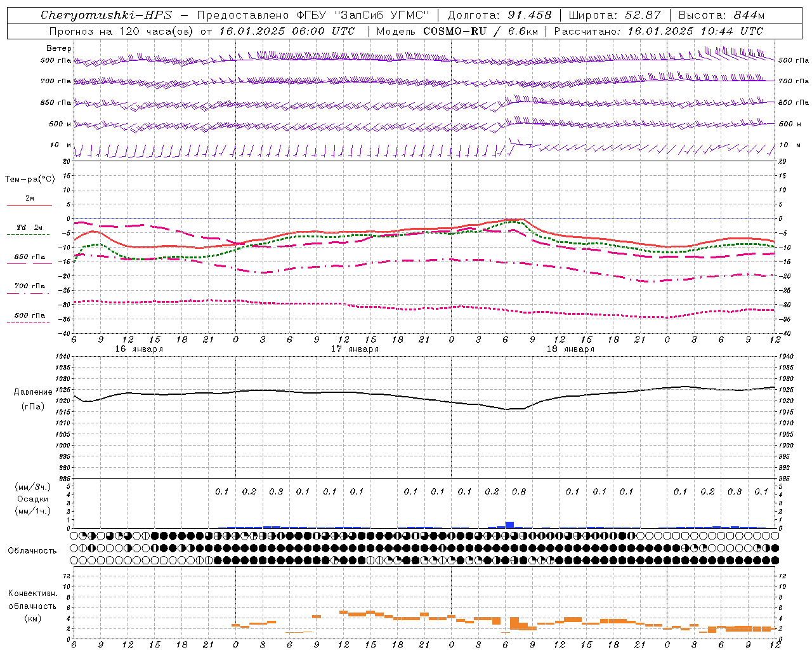Image resolution: width=812 pixels, height=650 pixels.
Task: Click the 'Широта: 52.87' header value
Action: [x=615, y=15]
